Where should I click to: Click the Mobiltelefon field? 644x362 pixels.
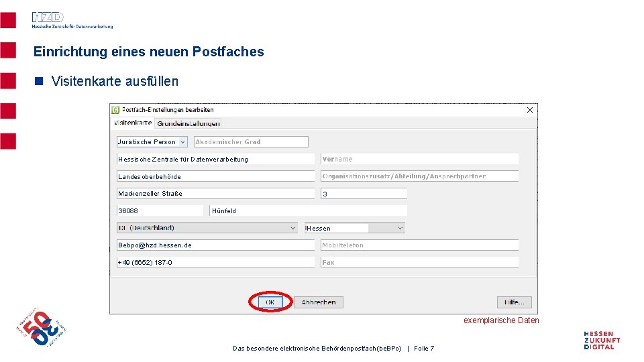click(x=419, y=245)
